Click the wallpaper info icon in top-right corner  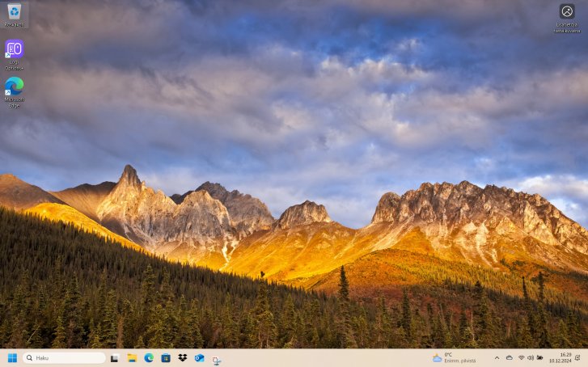click(x=566, y=12)
